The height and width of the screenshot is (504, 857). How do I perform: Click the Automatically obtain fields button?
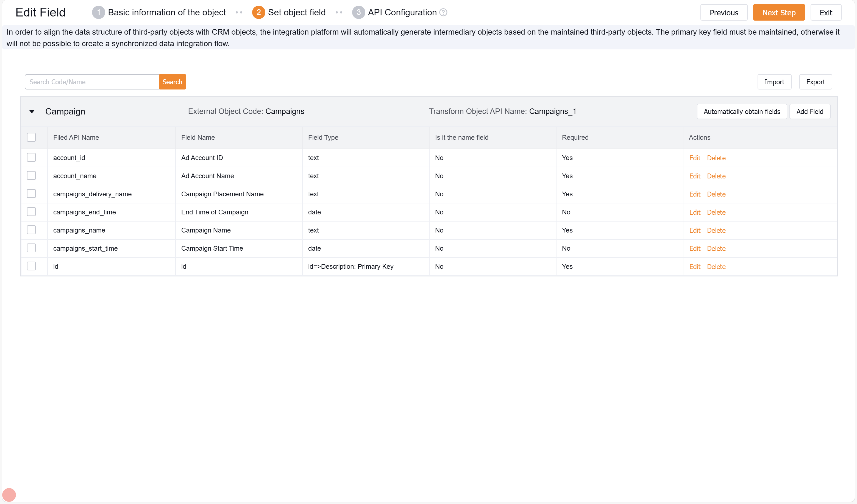(742, 111)
